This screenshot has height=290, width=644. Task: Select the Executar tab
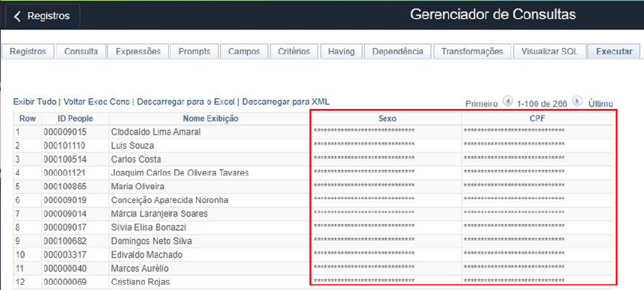614,52
